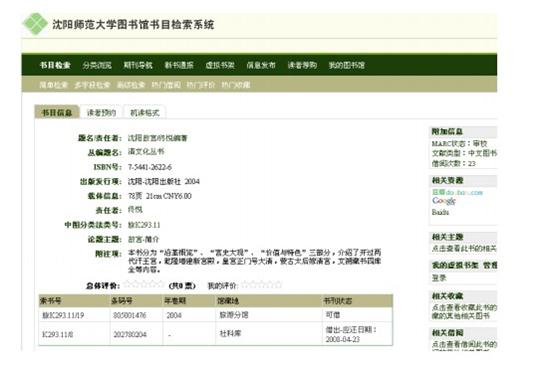Click the publisher text 沈阳-沈阳出版社 2004
560x366 pixels.
(164, 181)
